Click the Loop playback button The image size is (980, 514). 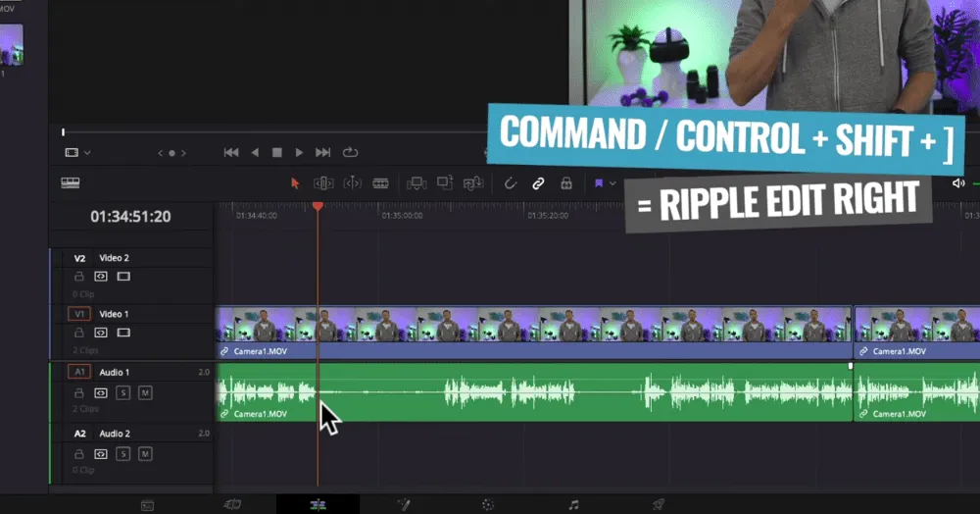(x=350, y=153)
